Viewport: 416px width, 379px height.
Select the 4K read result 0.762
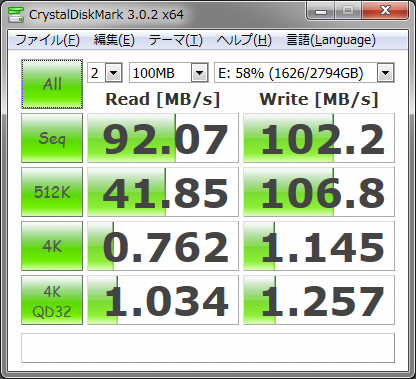[163, 246]
